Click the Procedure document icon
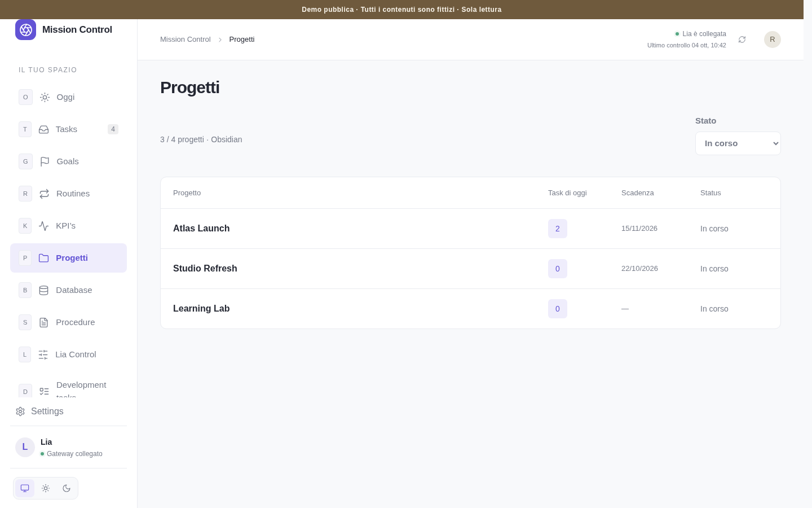 pyautogui.click(x=43, y=322)
